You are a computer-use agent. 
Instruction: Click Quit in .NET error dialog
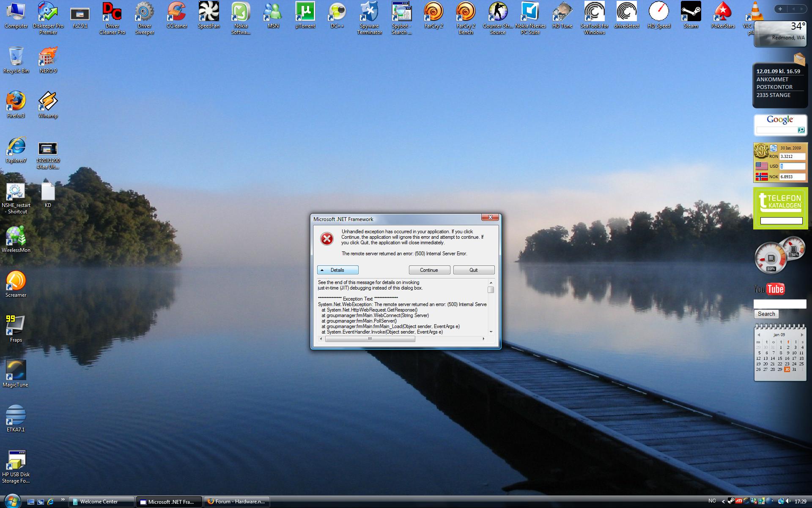click(x=474, y=270)
